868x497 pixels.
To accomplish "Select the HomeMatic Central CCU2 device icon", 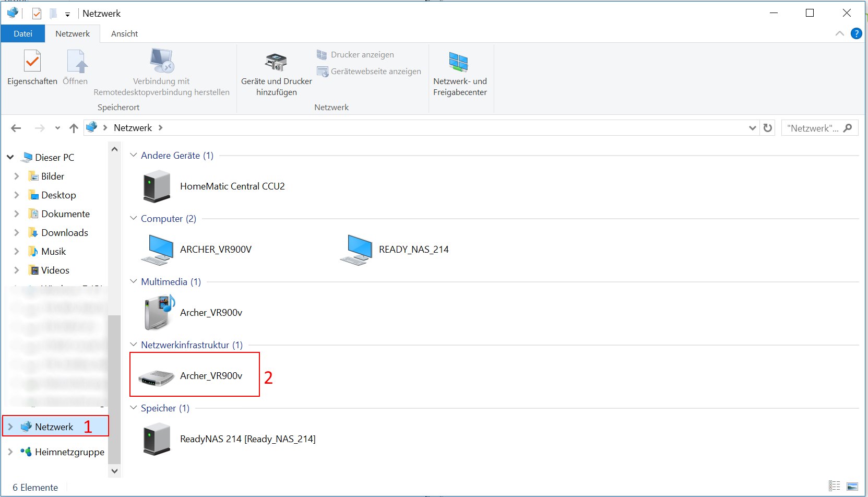I will (157, 186).
